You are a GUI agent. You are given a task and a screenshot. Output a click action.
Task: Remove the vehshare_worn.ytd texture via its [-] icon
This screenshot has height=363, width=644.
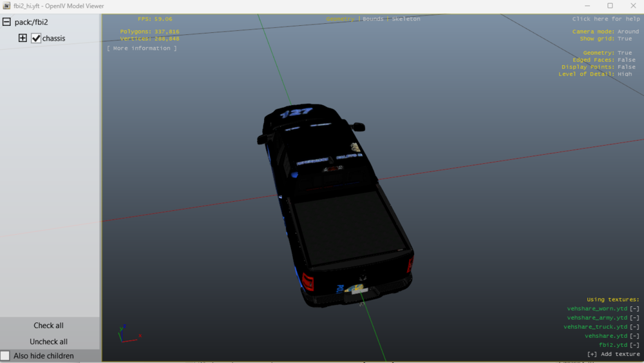pyautogui.click(x=634, y=309)
